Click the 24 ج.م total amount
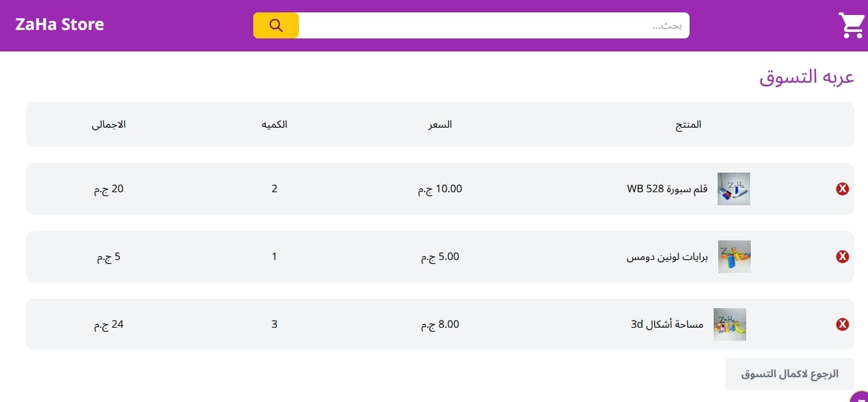This screenshot has width=868, height=402. (x=109, y=324)
